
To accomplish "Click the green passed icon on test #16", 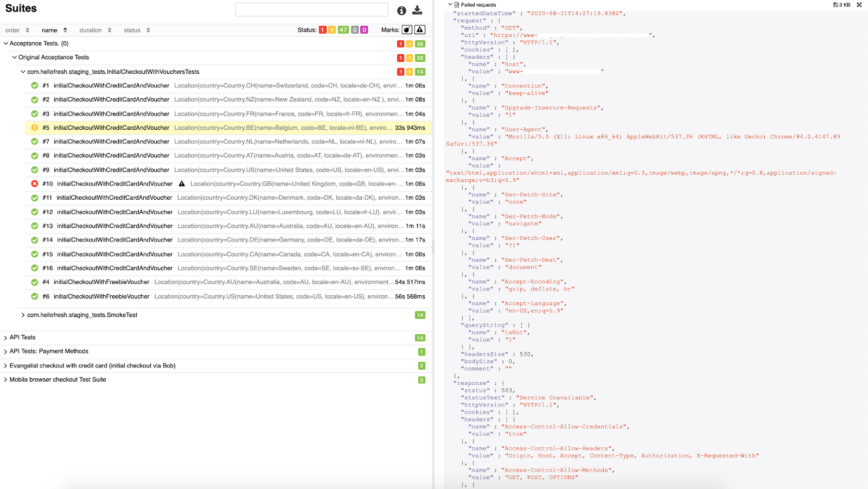I will pyautogui.click(x=35, y=268).
